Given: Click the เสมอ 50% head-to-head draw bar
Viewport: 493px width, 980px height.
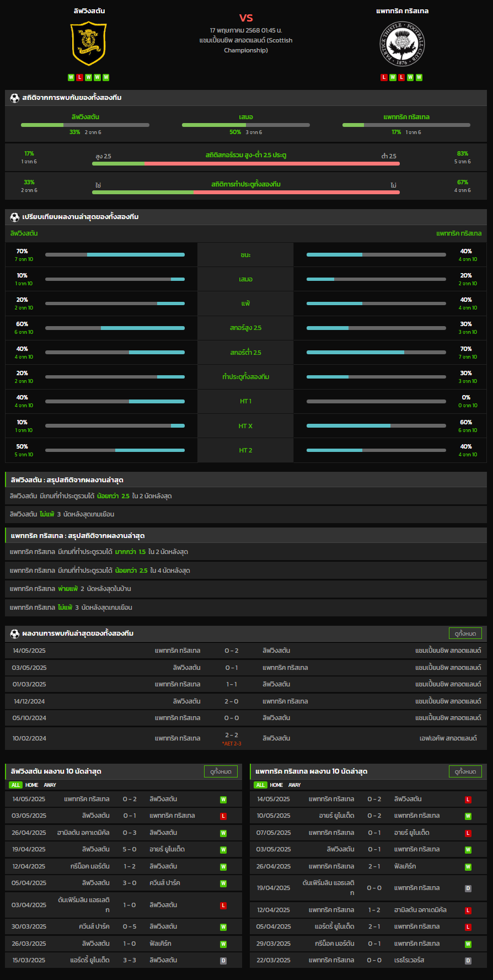Looking at the screenshot, I should click(246, 125).
